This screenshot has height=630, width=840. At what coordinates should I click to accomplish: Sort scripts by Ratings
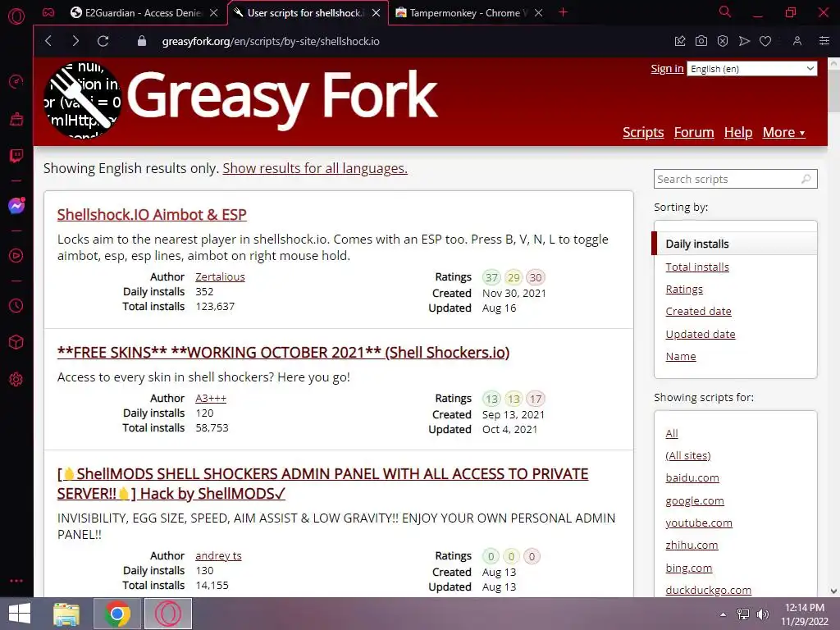(x=684, y=290)
